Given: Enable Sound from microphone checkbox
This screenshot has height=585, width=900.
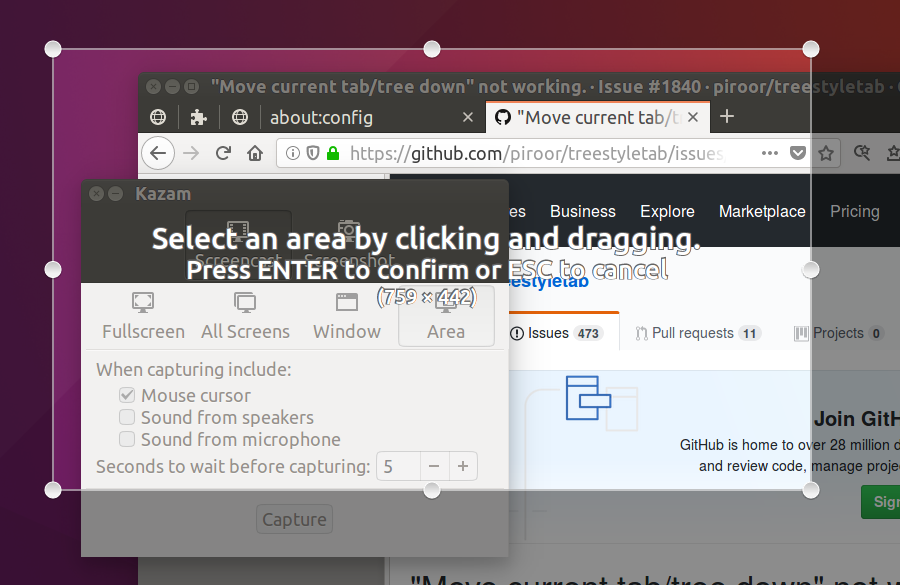Looking at the screenshot, I should point(127,439).
